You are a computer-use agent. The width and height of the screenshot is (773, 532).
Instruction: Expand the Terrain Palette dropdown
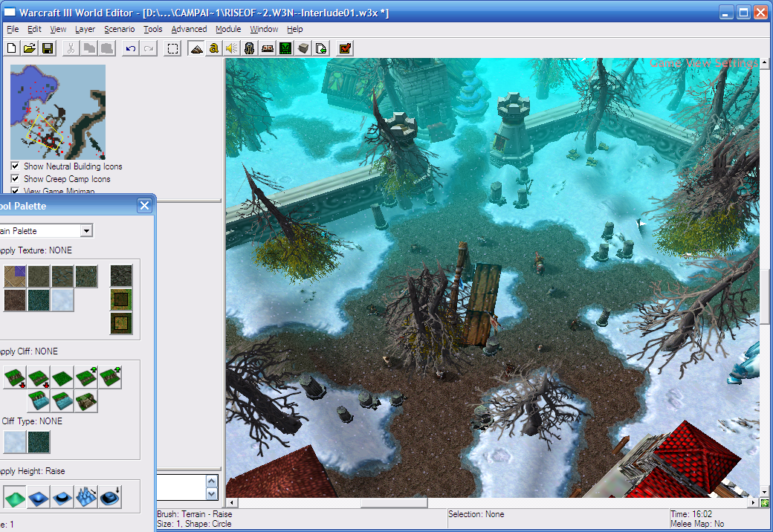(86, 230)
